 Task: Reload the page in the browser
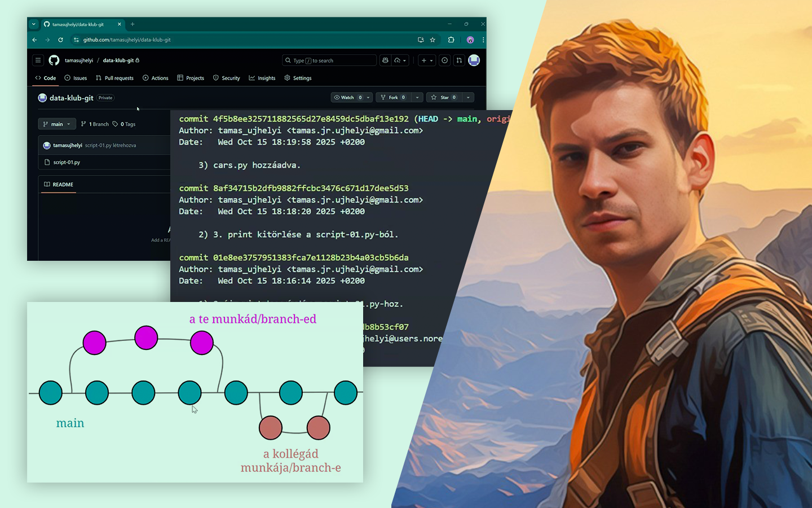[60, 40]
